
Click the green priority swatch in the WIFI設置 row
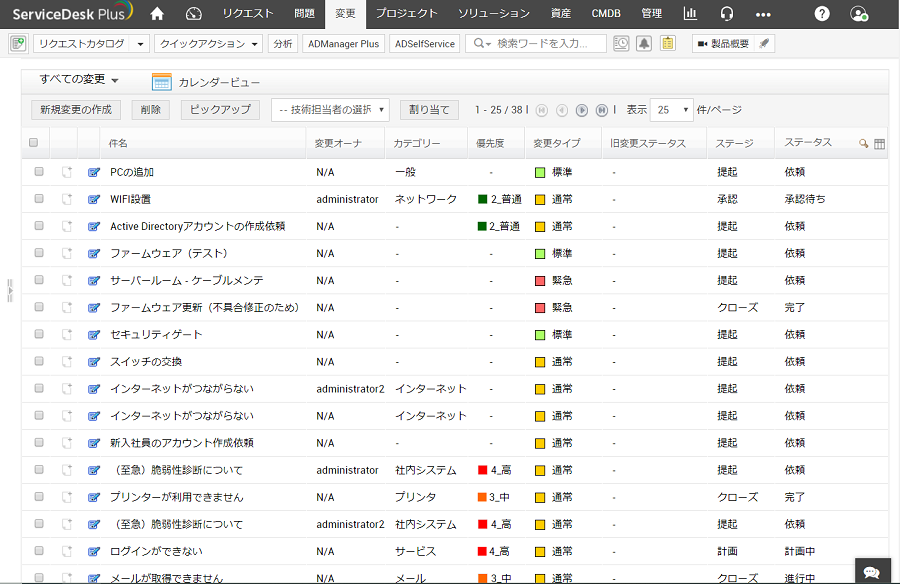(482, 199)
